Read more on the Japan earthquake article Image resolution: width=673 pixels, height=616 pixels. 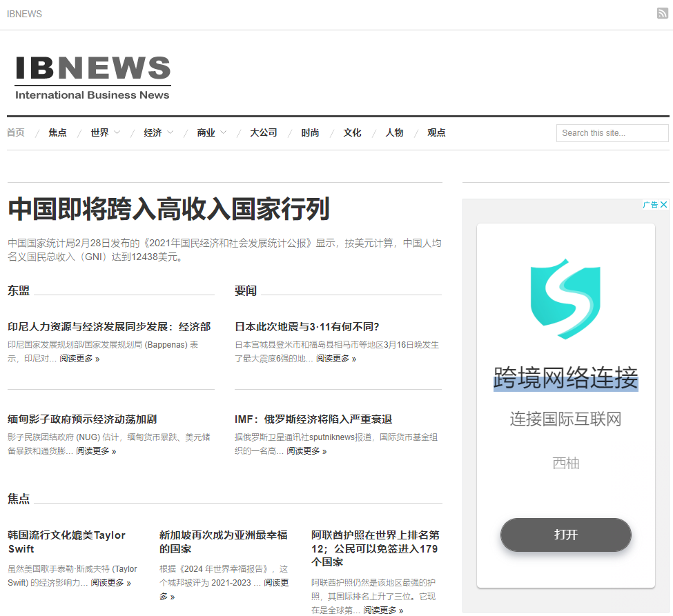pos(336,358)
